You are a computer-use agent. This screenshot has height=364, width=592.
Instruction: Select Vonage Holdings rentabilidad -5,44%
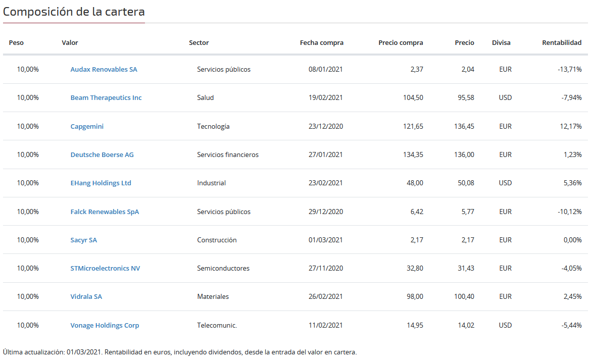(x=572, y=325)
